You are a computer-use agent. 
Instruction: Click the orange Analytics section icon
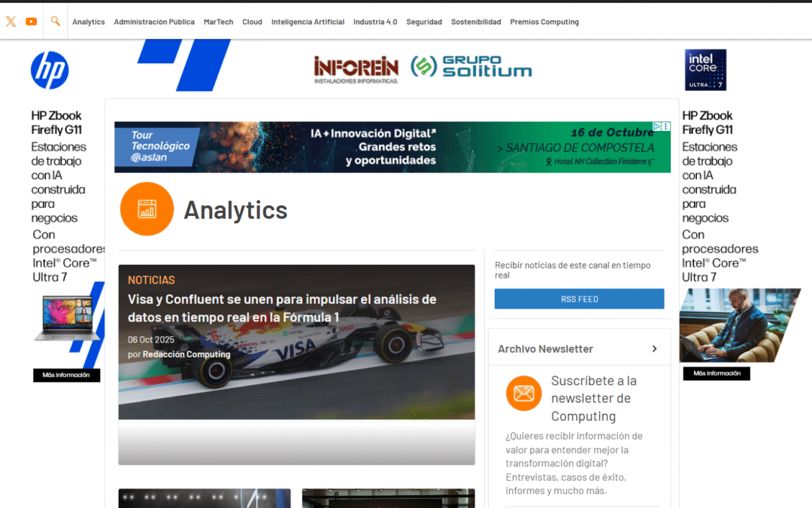(147, 209)
